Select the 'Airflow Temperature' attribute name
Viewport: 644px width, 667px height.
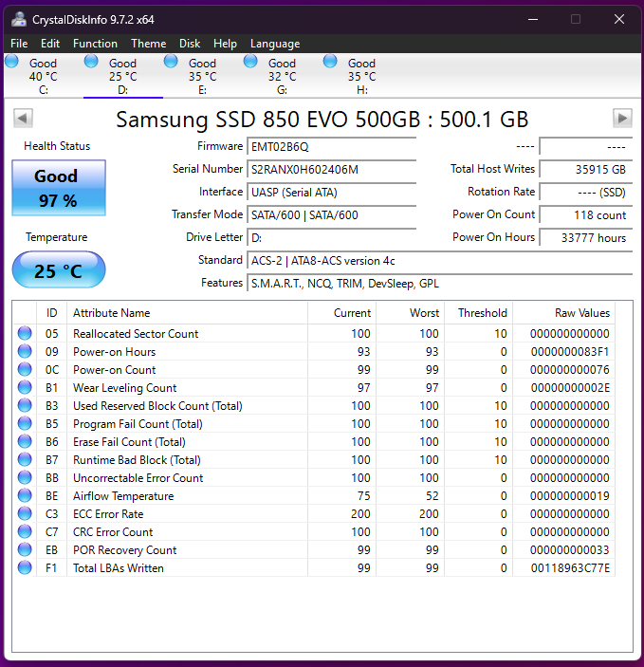(x=123, y=496)
